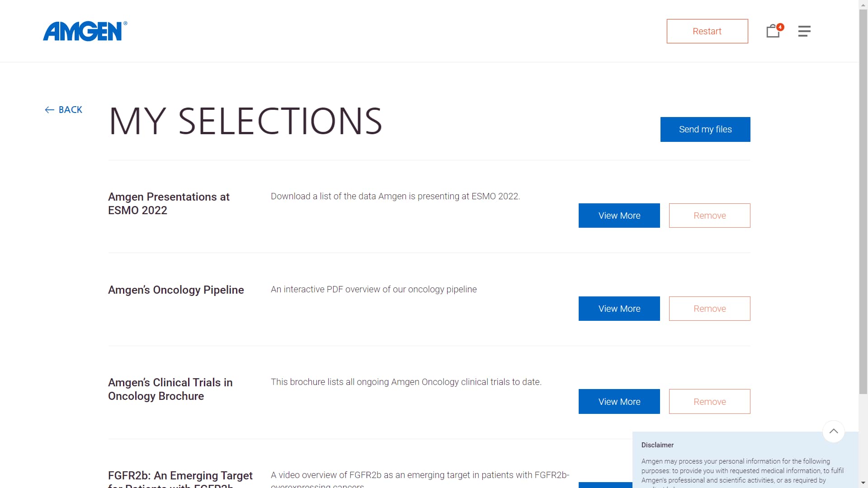Screen dimensions: 868x488
Task: Click the Disclaimer heading in the popup
Action: [657, 445]
